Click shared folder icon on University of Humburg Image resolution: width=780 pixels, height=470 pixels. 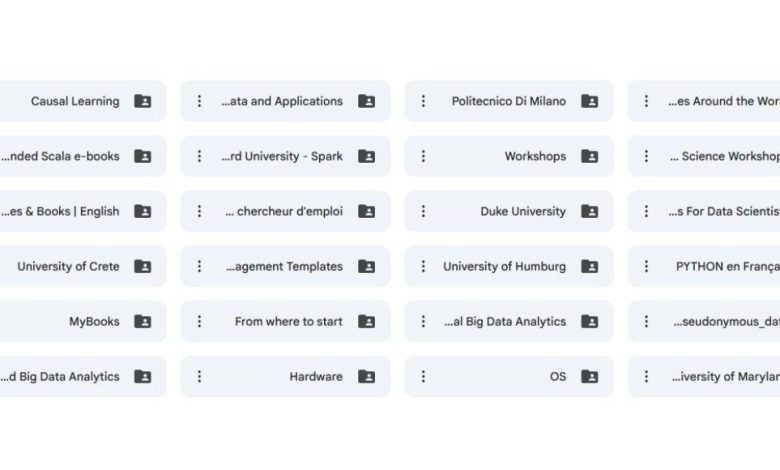[x=590, y=267]
